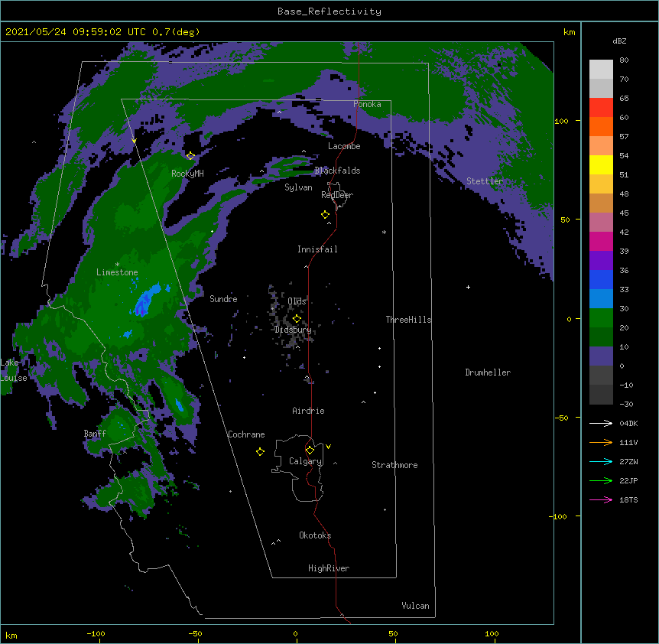The image size is (659, 644).
Task: Click the RockyMH label
Action: coord(187,174)
